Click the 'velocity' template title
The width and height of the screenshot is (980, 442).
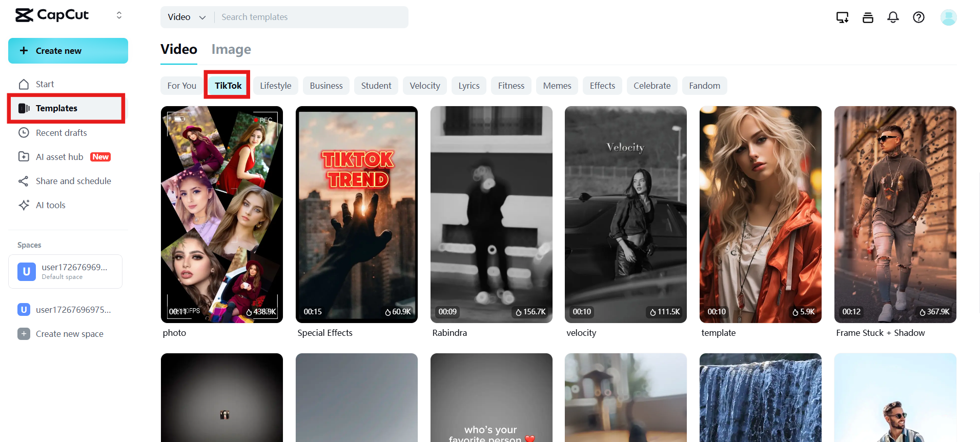tap(581, 333)
